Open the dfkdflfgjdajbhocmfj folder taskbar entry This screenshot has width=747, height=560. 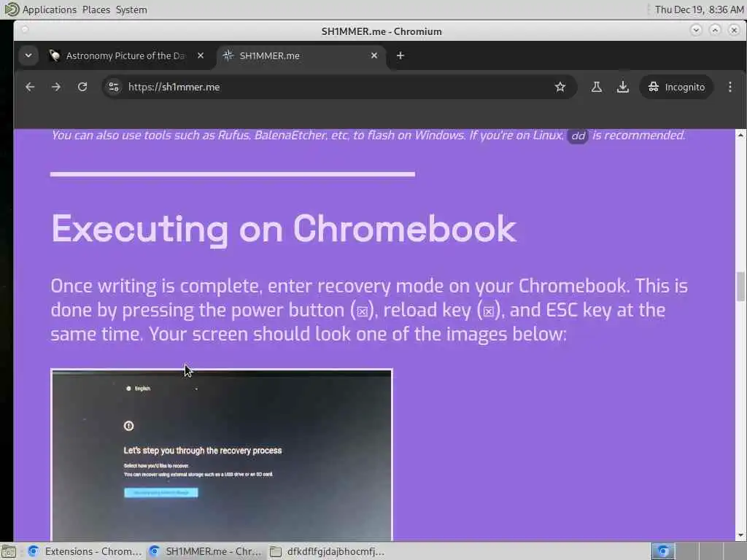point(328,551)
